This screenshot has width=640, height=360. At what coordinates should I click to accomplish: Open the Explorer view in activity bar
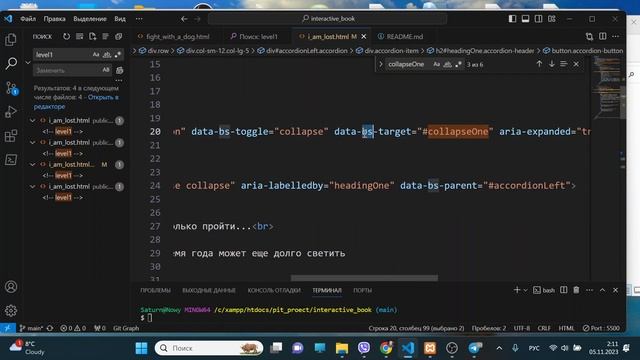pos(11,40)
